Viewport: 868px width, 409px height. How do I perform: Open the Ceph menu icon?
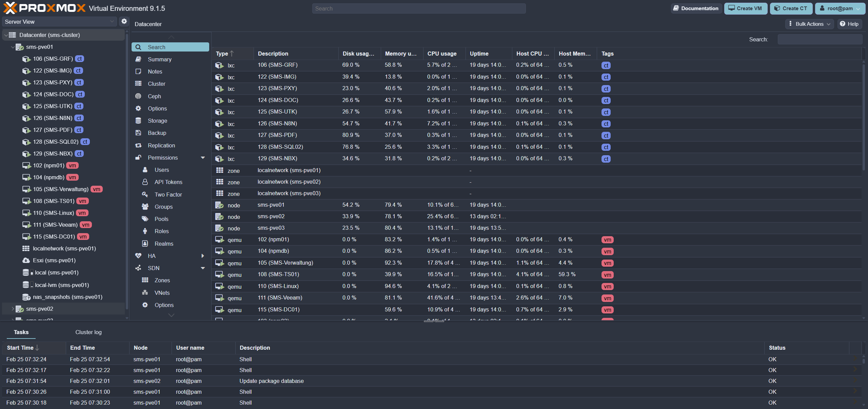click(138, 96)
